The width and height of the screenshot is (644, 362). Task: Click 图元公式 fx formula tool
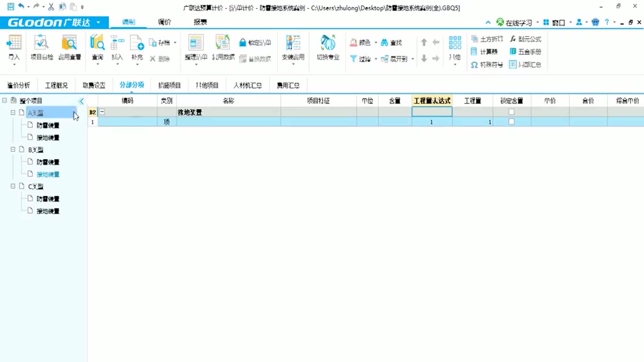526,39
